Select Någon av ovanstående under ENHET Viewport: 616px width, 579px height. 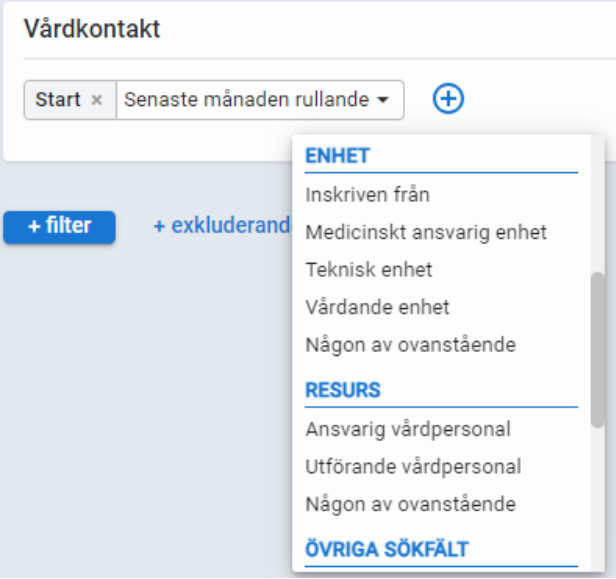pos(410,345)
